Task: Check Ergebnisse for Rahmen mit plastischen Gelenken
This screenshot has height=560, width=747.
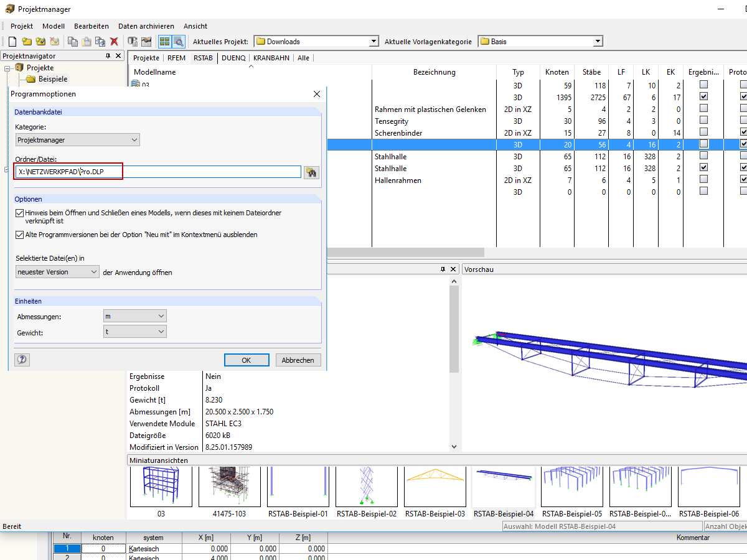Action: (703, 108)
